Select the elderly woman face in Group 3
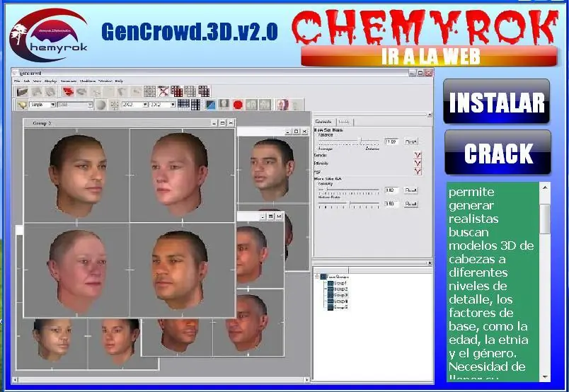This screenshot has width=569, height=392. (76, 270)
